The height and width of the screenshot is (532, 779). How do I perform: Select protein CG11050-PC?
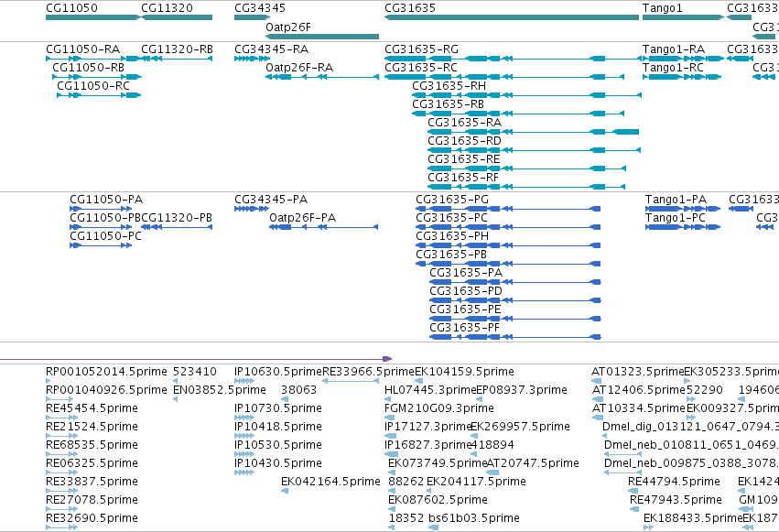(101, 245)
